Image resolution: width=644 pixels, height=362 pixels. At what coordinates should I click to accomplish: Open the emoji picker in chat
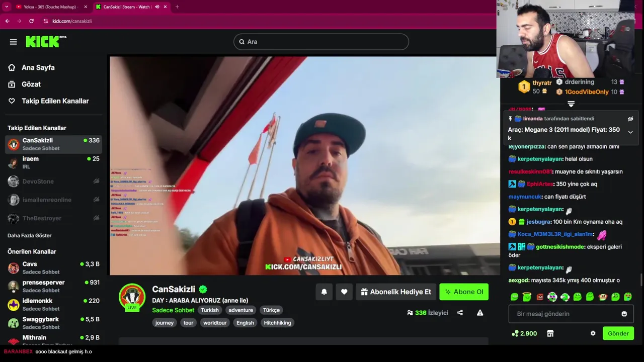[x=624, y=314]
